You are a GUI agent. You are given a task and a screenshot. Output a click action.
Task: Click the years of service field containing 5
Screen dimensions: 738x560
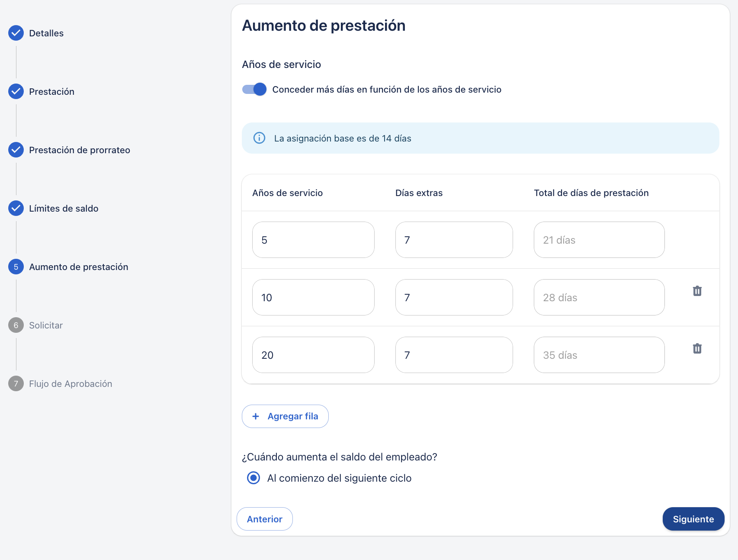click(313, 240)
